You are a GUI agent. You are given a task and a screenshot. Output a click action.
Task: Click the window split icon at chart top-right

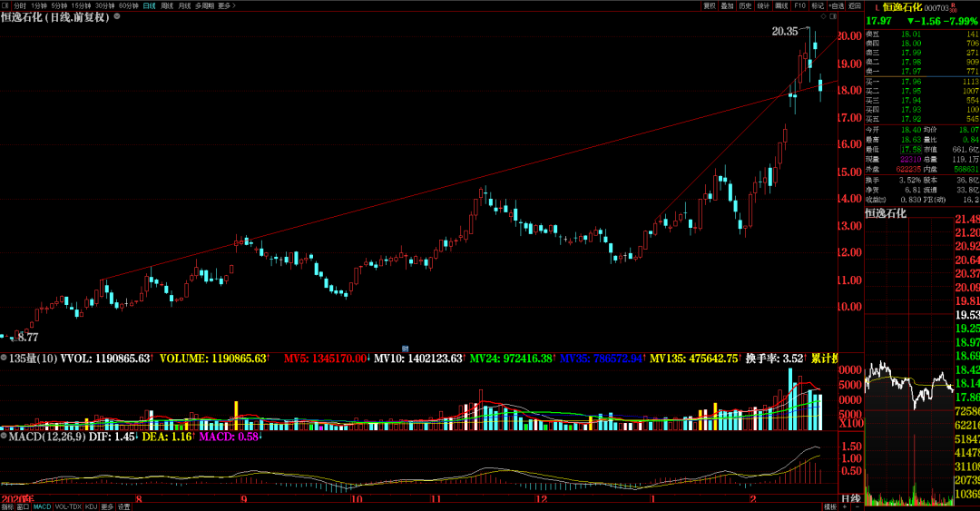click(833, 16)
